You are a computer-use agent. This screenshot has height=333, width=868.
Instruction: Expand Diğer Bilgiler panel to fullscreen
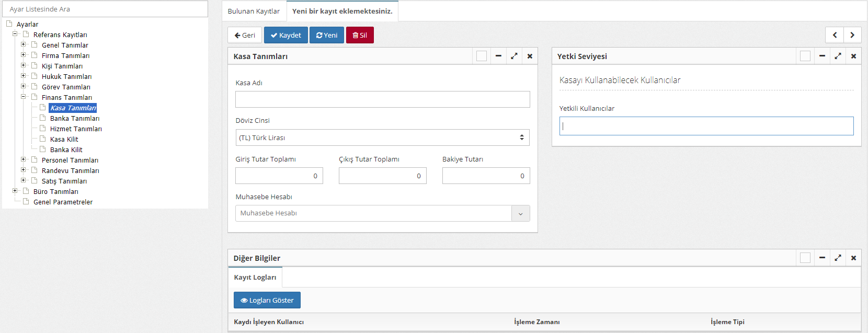coord(838,258)
